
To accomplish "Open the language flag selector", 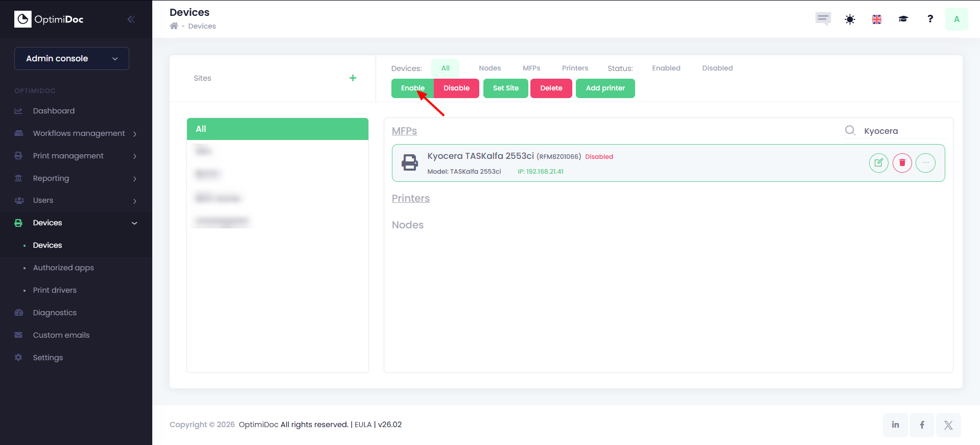I will (x=876, y=19).
